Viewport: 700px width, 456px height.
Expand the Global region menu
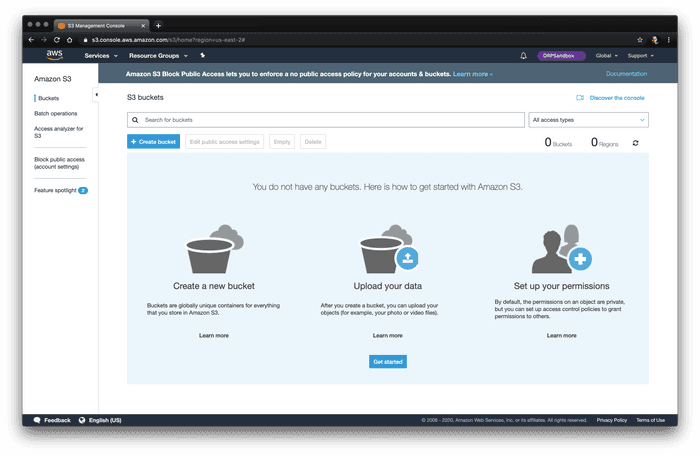607,56
